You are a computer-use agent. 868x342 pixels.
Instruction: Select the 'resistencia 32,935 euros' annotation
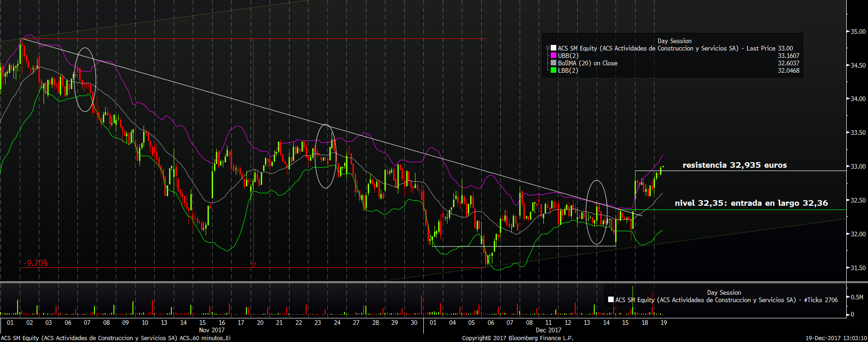(734, 165)
